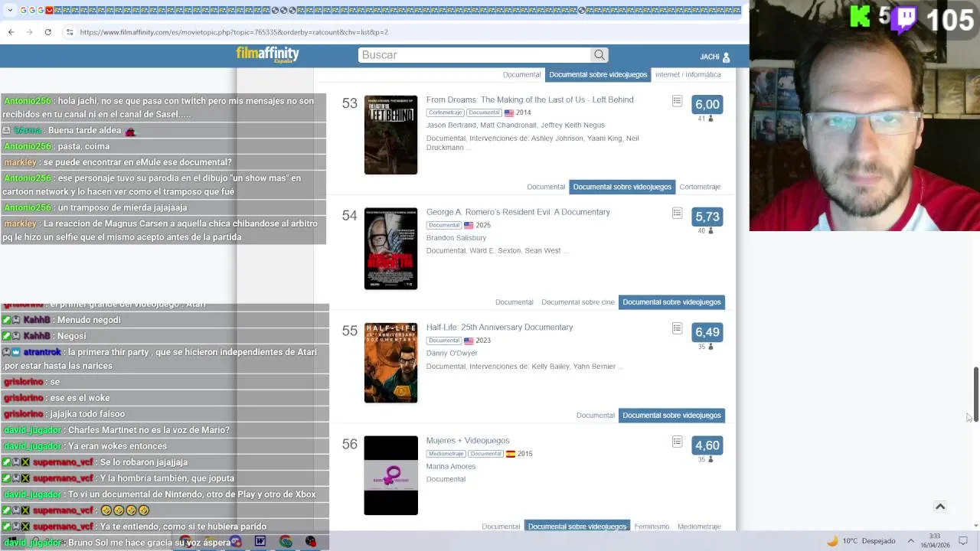The height and width of the screenshot is (551, 980).
Task: Select Feminismo topic tag
Action: pos(652,527)
